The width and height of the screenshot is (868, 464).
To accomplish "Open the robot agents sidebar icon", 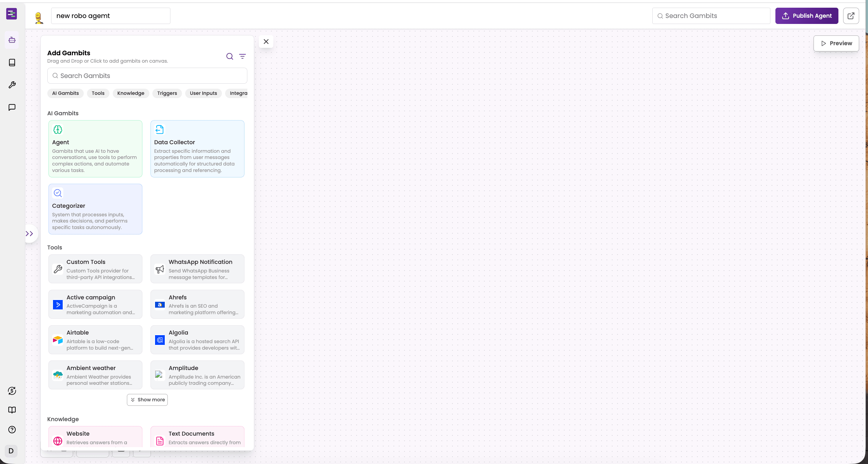I will 12,40.
